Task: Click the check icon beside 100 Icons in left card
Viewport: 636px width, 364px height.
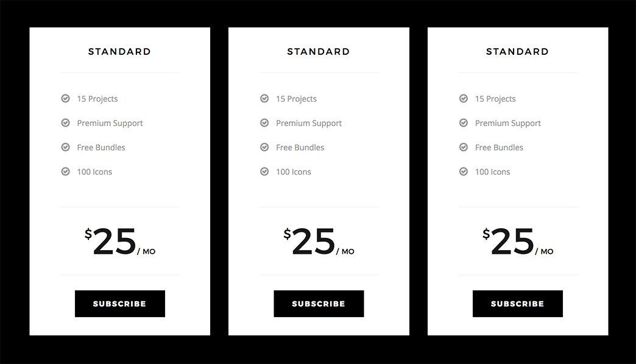Action: pos(65,172)
